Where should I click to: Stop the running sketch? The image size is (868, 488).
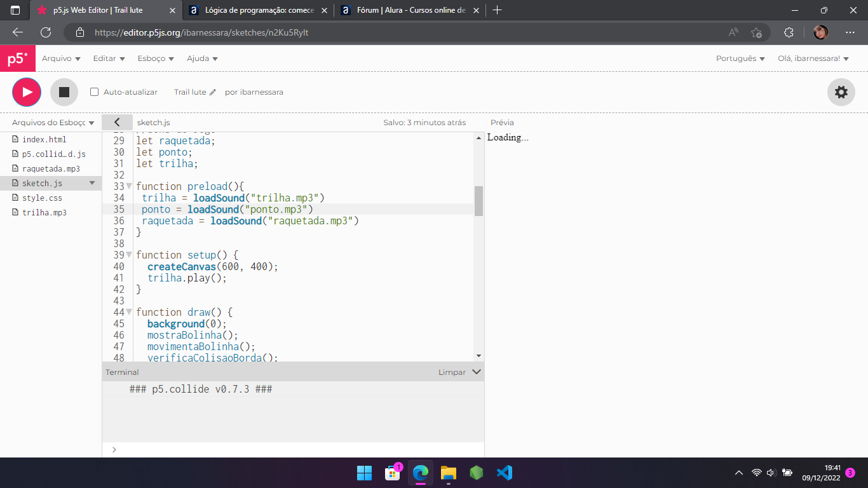(64, 92)
